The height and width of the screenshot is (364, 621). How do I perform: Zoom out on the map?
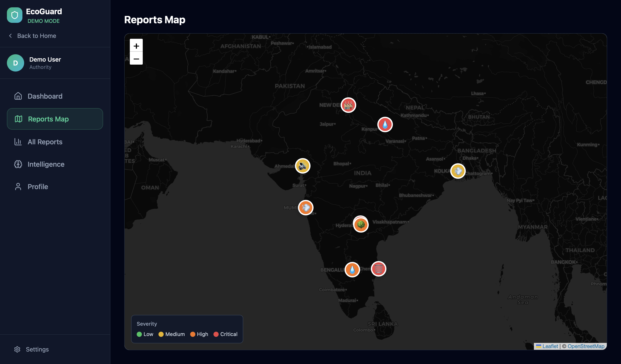[136, 59]
